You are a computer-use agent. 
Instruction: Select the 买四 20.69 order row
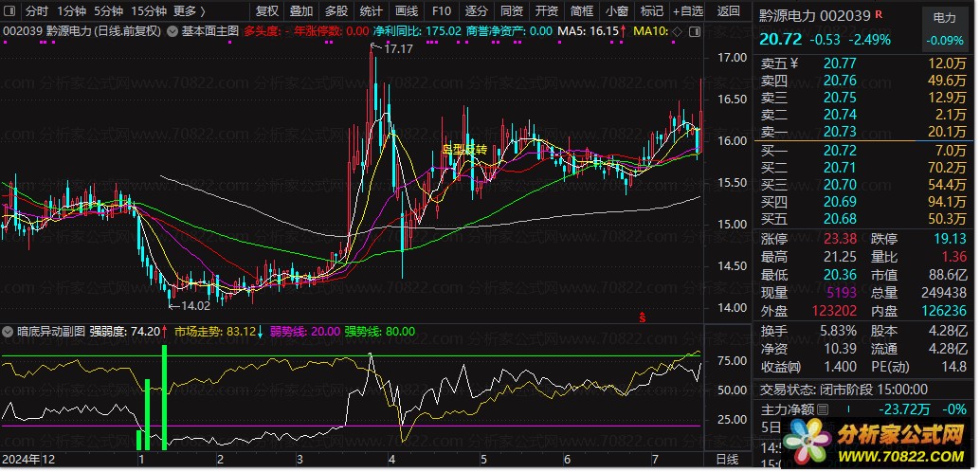[x=863, y=202]
